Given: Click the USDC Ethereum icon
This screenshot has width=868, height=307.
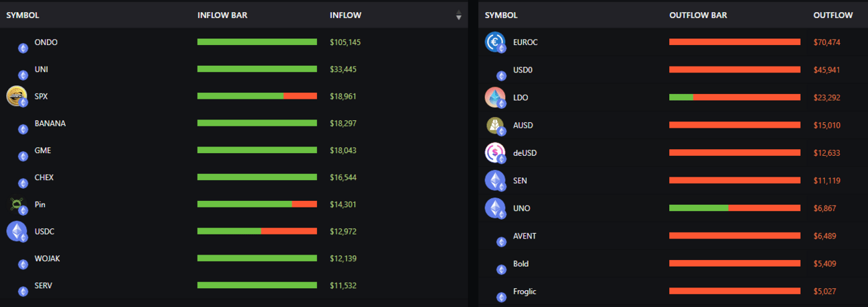Looking at the screenshot, I should coord(17,232).
